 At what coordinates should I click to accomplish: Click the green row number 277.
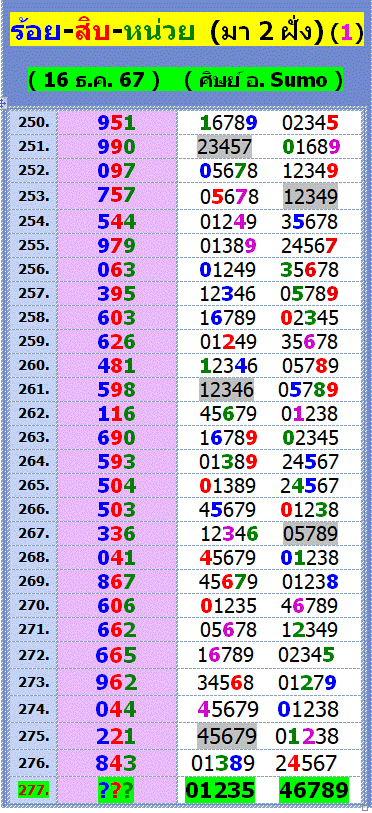[34, 790]
